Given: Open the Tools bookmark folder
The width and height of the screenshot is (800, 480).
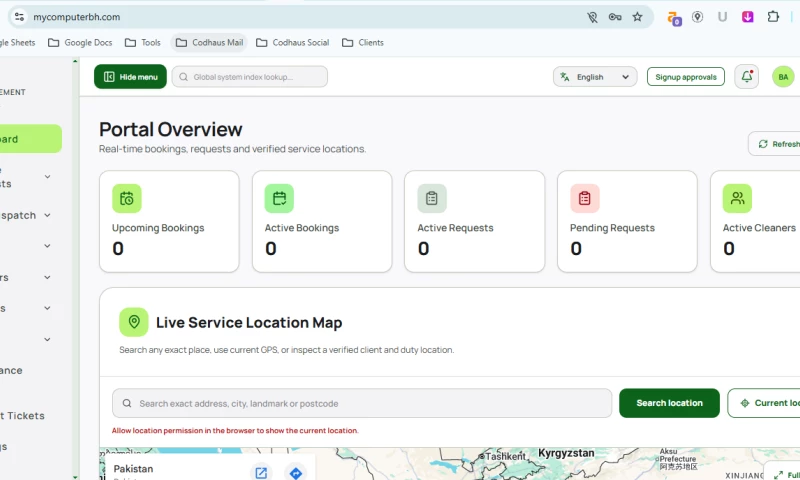Looking at the screenshot, I should click(x=143, y=43).
